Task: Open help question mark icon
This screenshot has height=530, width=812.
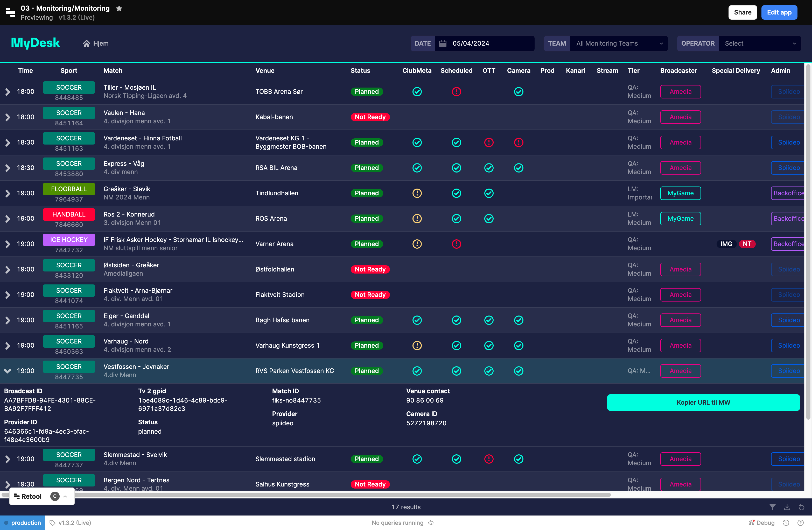Action: [x=800, y=523]
